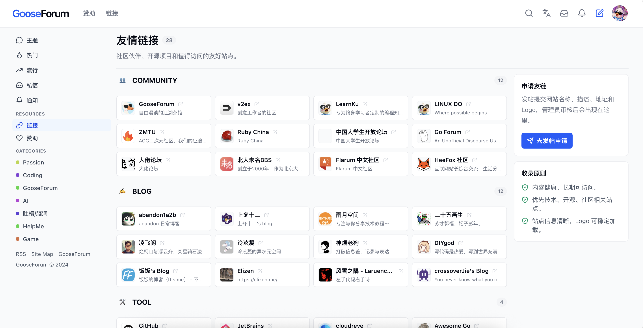Select 私信 in the sidebar
The height and width of the screenshot is (328, 644).
[61, 85]
